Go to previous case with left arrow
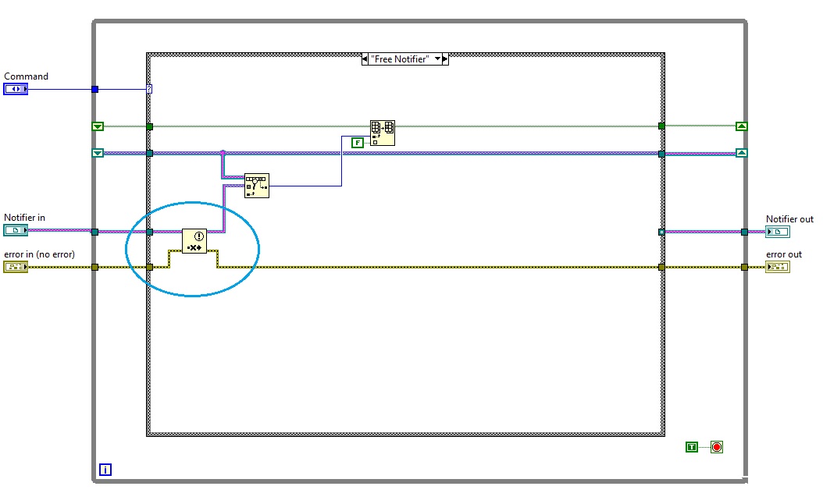This screenshot has width=823, height=504. pos(365,59)
